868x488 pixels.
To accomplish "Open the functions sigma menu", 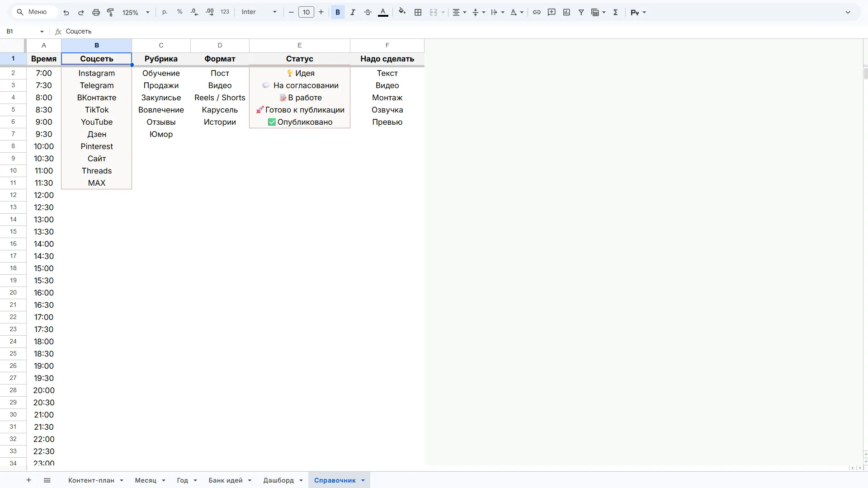I will point(615,12).
